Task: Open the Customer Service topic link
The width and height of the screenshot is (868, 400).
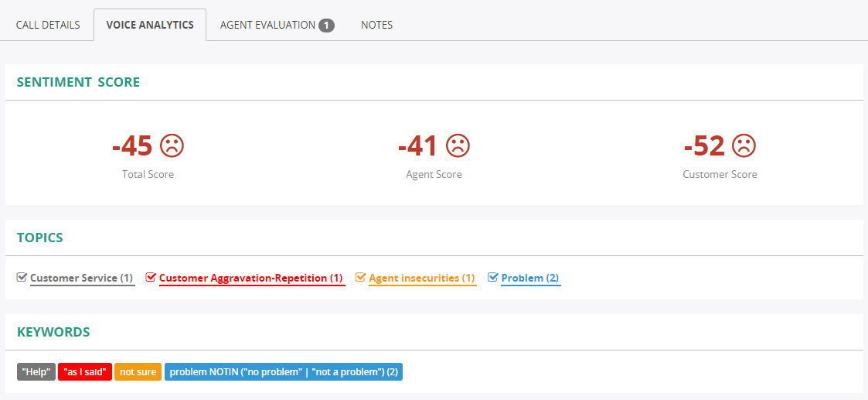Action: tap(82, 278)
